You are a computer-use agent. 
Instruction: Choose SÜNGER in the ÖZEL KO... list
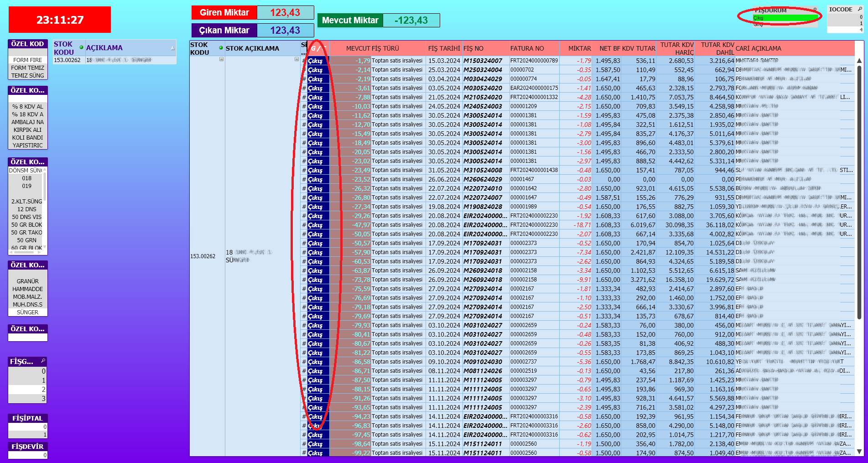point(27,312)
